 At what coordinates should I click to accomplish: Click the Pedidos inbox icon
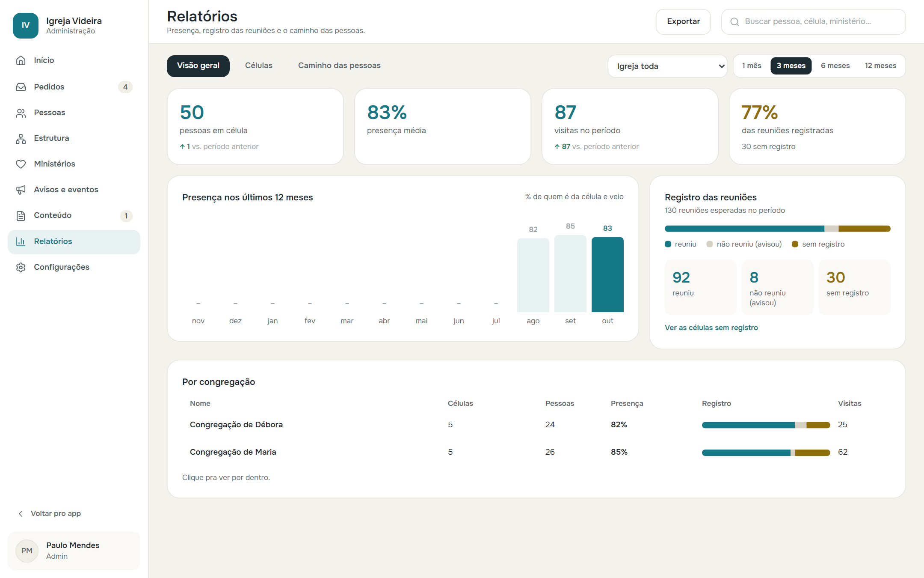click(x=21, y=87)
